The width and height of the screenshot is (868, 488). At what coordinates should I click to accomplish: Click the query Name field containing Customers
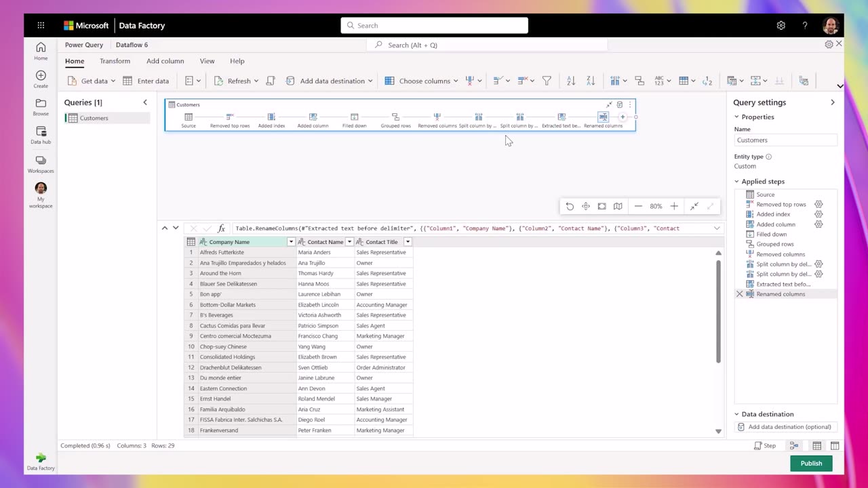click(x=785, y=140)
